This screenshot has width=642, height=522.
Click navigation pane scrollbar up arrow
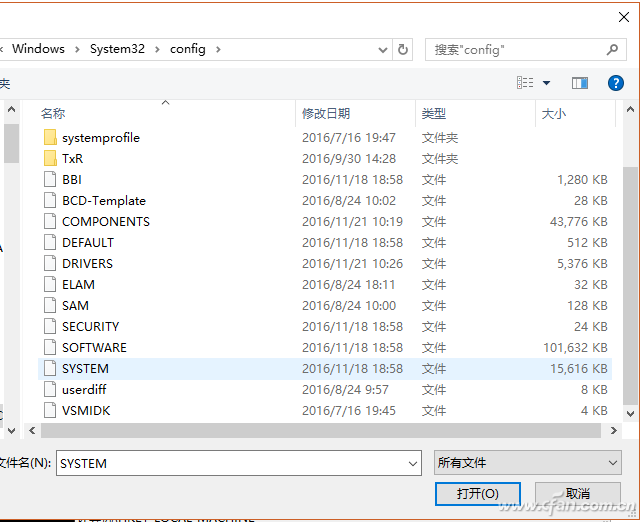click(x=11, y=109)
